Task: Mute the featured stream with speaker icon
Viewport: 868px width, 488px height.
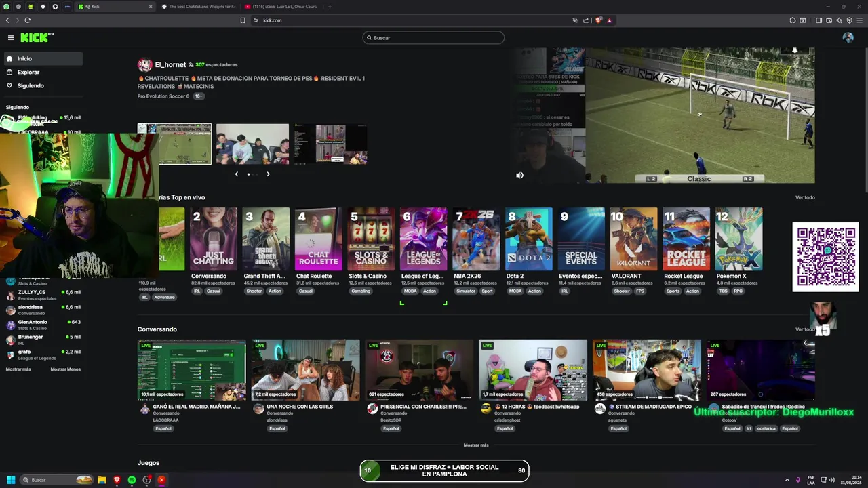Action: 519,175
